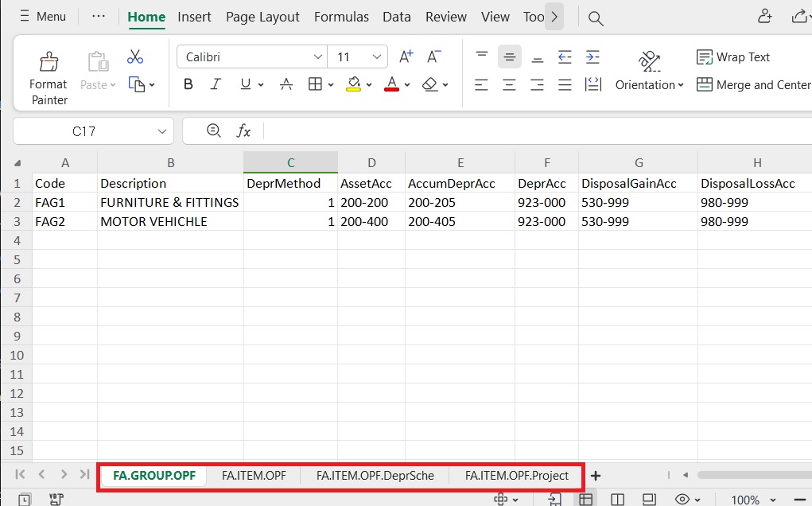Select the FA.ITEM.OPF.DeprSche sheet tab
The image size is (812, 506).
coord(375,475)
